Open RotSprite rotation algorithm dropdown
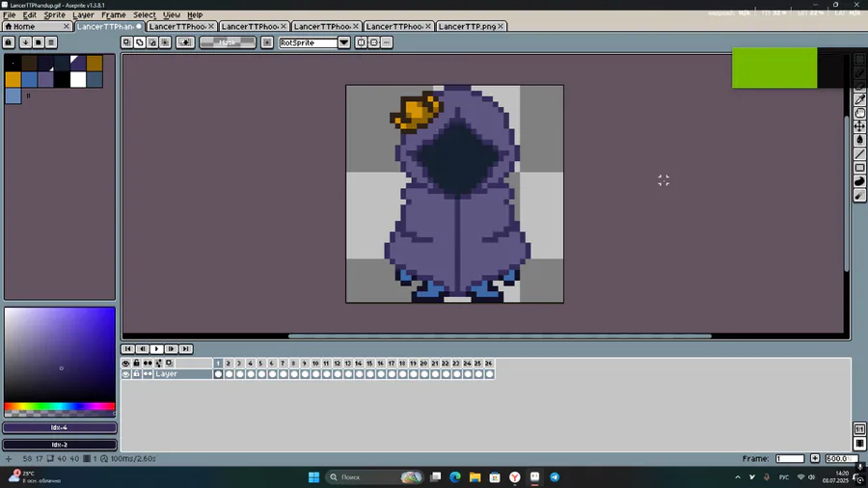The width and height of the screenshot is (868, 488). coord(343,42)
